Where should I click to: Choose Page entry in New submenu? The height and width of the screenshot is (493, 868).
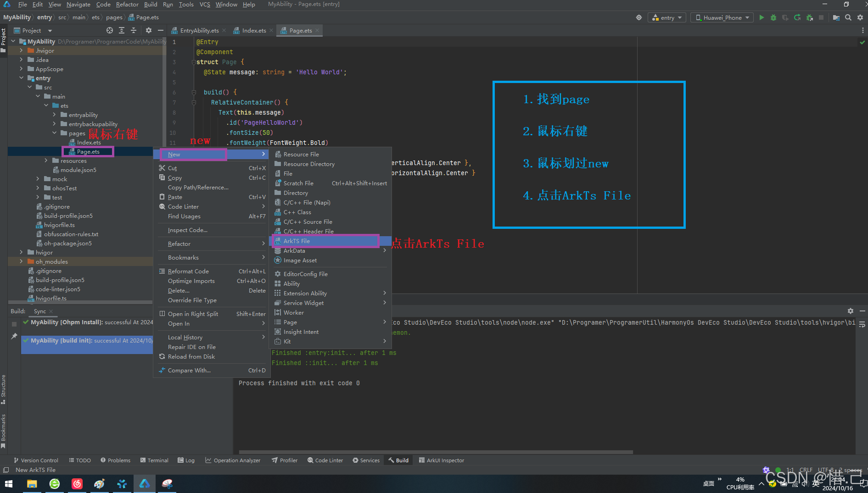330,322
